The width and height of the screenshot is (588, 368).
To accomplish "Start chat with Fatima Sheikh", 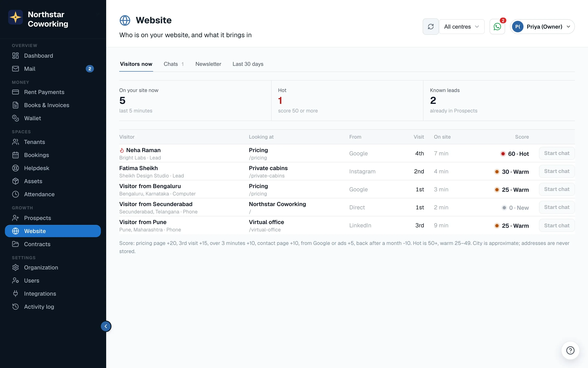I will pyautogui.click(x=557, y=171).
